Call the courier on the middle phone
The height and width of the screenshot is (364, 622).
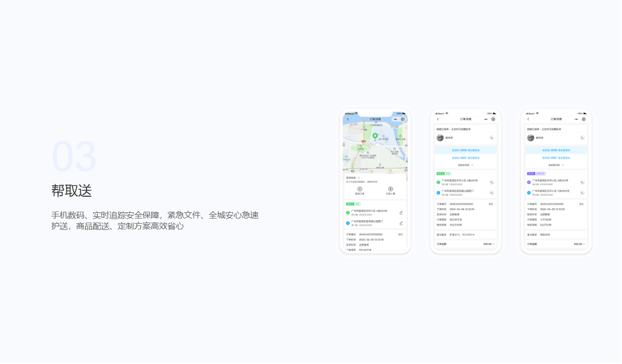click(491, 138)
